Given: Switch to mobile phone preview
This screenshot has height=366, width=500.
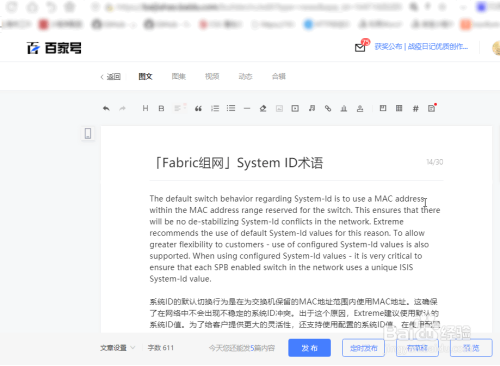Looking at the screenshot, I should (88, 133).
